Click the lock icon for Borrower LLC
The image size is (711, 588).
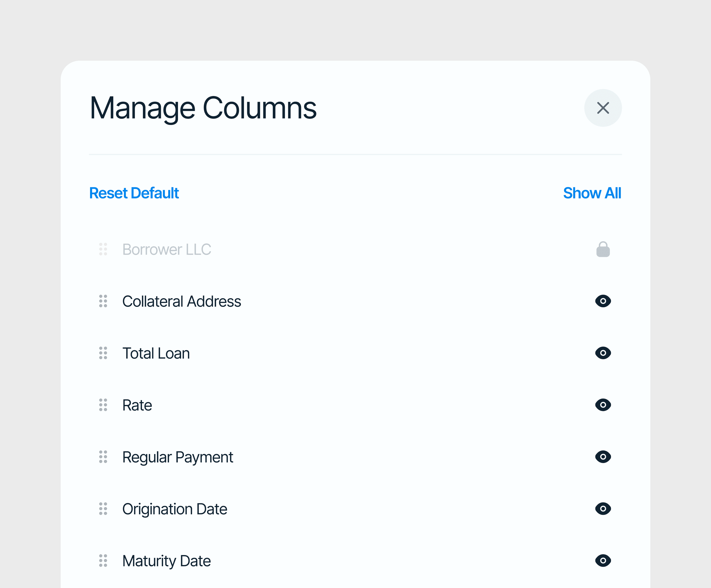pyautogui.click(x=603, y=250)
